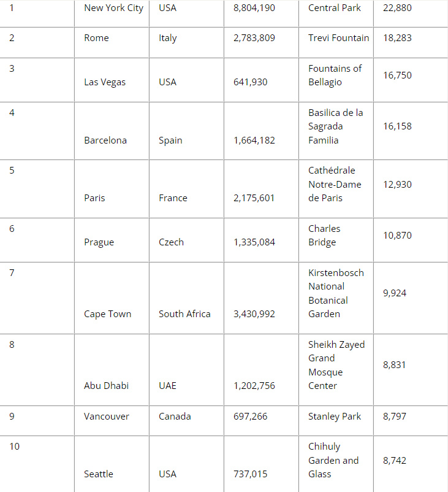This screenshot has height=492, width=448.
Task: Select the 3,430,992 population cell
Action: point(254,314)
